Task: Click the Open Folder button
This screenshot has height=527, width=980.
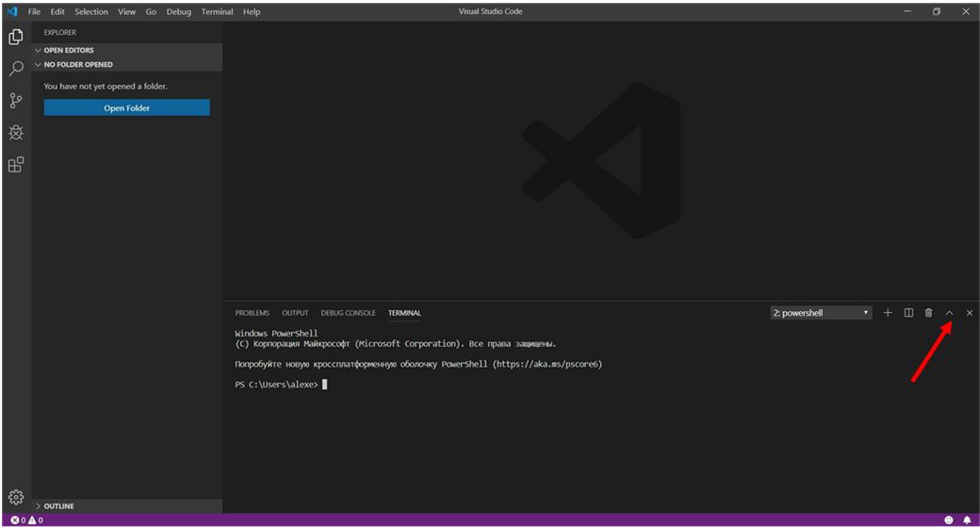Action: click(126, 108)
